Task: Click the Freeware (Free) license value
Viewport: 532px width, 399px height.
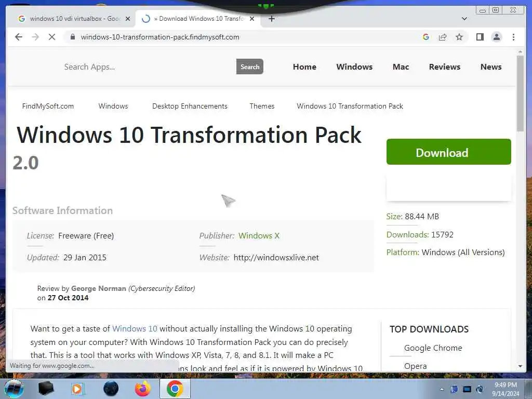Action: click(x=86, y=236)
